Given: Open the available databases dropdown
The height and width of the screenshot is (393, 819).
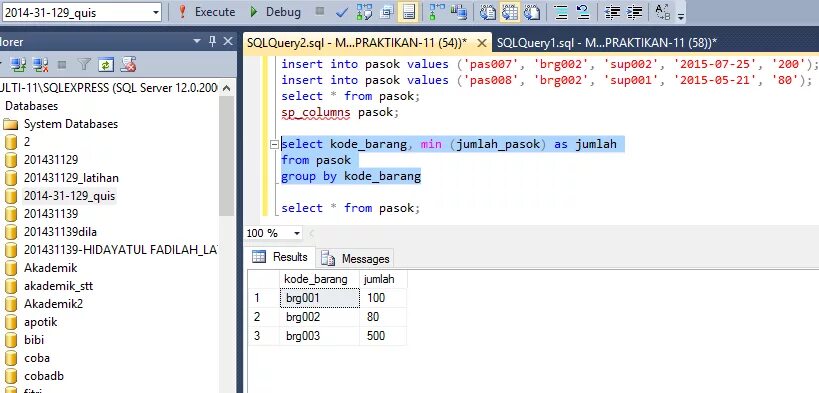Looking at the screenshot, I should point(156,13).
